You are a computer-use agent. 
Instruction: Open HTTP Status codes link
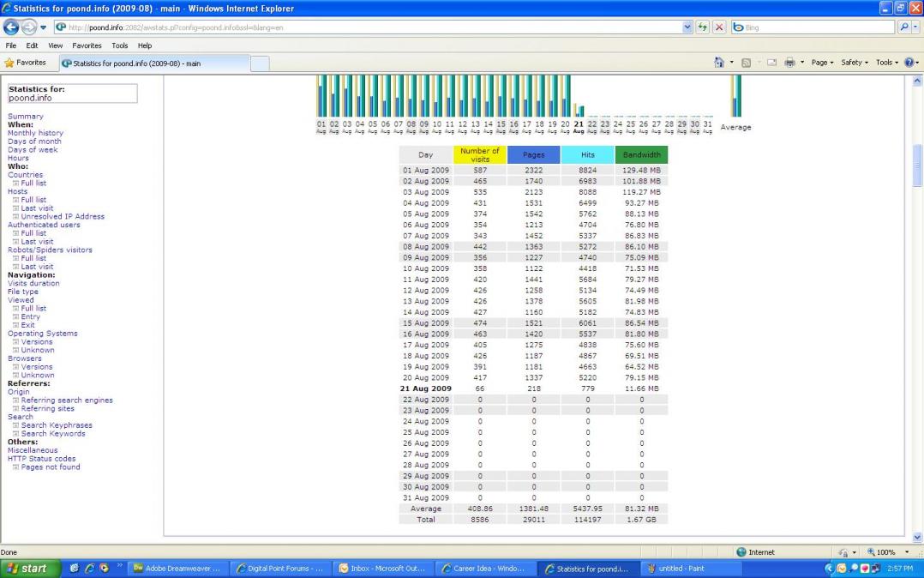pyautogui.click(x=41, y=458)
